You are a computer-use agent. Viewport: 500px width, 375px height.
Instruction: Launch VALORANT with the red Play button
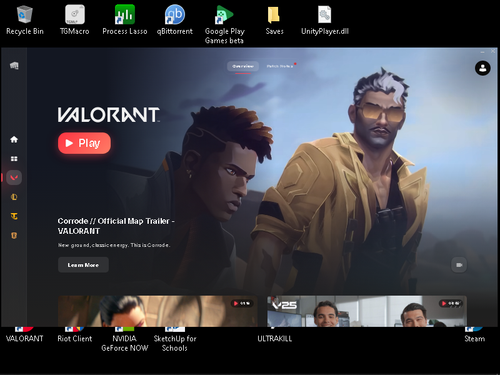(84, 143)
